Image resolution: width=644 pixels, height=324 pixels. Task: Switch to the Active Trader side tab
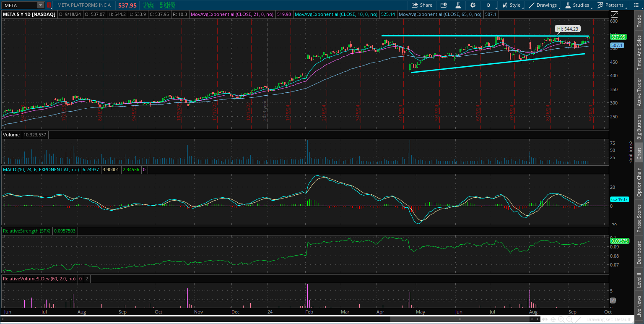[x=639, y=91]
